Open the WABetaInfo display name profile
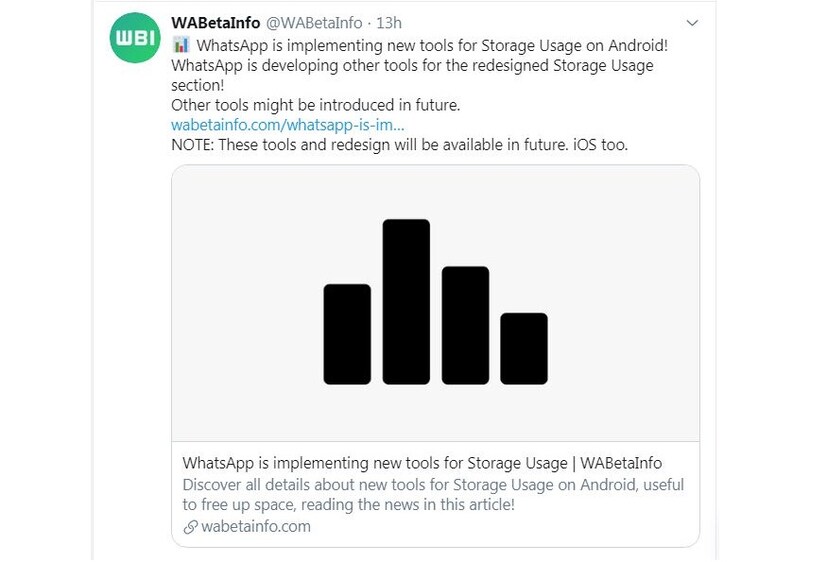 216,23
